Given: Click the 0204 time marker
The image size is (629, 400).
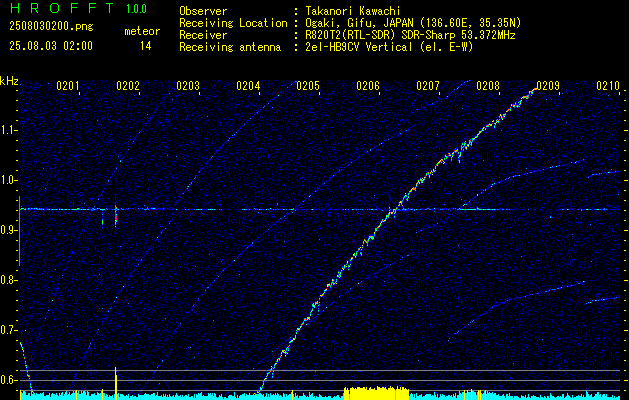Looking at the screenshot, I should coord(248,85).
